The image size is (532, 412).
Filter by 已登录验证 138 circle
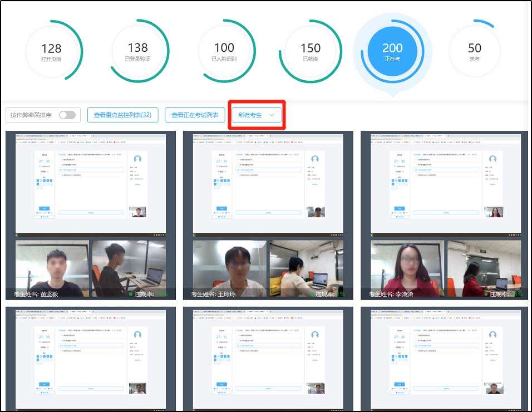click(x=138, y=52)
